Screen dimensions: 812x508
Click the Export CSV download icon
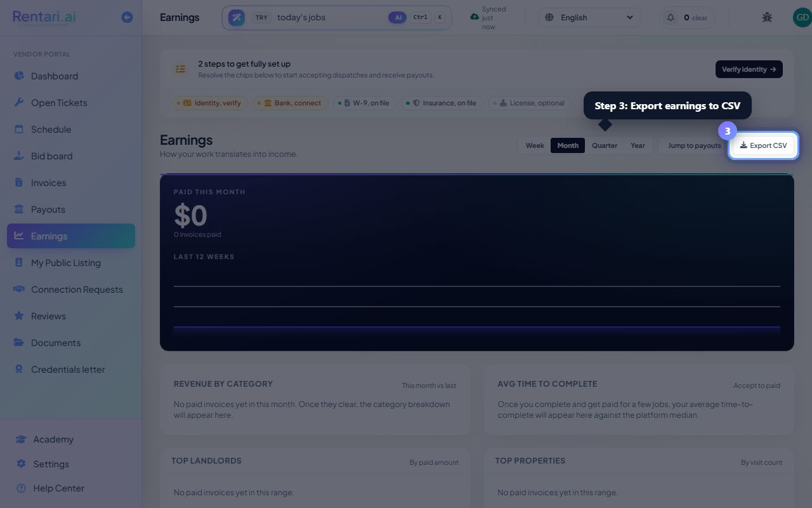coord(743,145)
